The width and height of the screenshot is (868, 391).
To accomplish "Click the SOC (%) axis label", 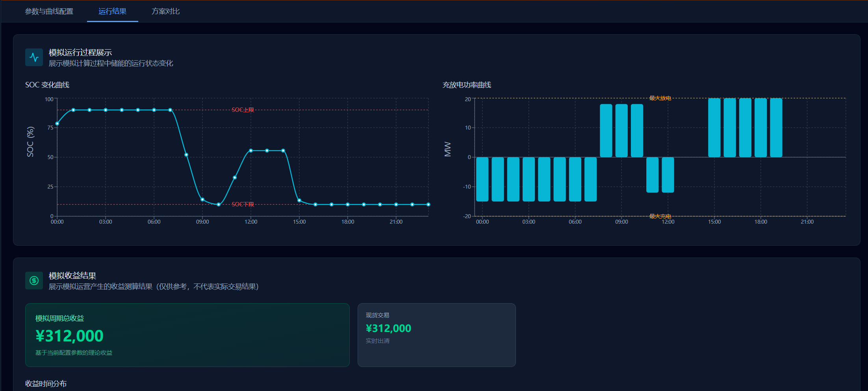I will [30, 142].
